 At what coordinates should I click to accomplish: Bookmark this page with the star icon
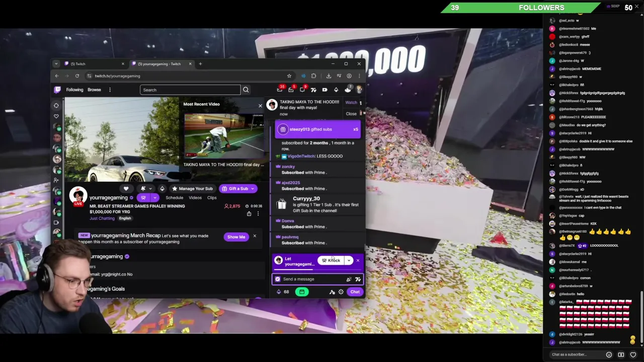(289, 76)
